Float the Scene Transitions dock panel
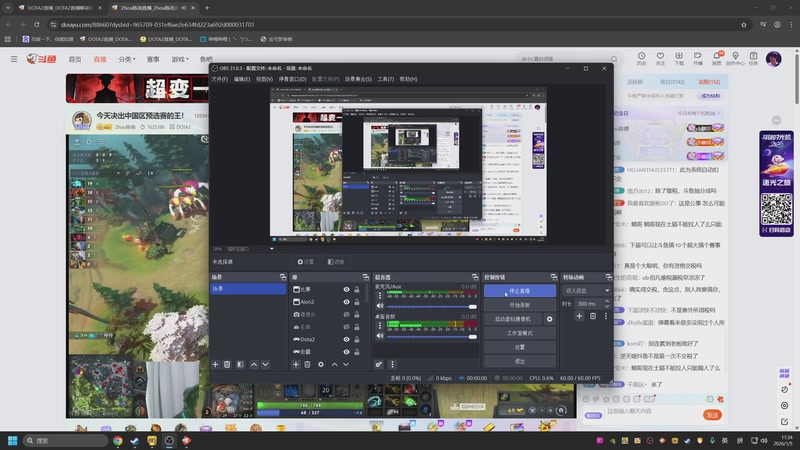 pyautogui.click(x=609, y=277)
